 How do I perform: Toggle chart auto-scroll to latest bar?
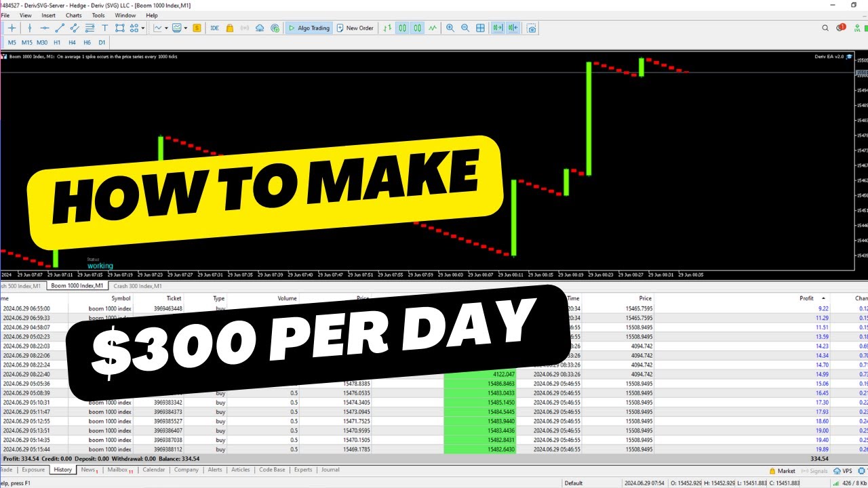pyautogui.click(x=497, y=28)
